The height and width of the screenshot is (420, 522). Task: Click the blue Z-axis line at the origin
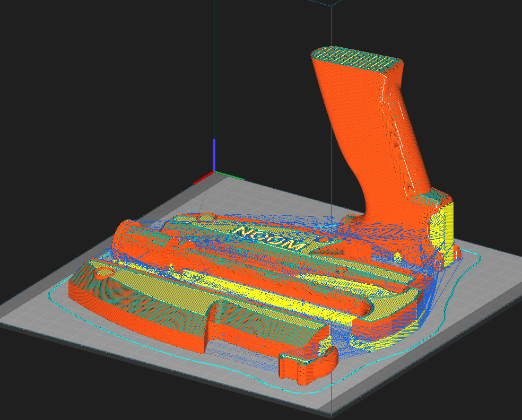click(214, 155)
